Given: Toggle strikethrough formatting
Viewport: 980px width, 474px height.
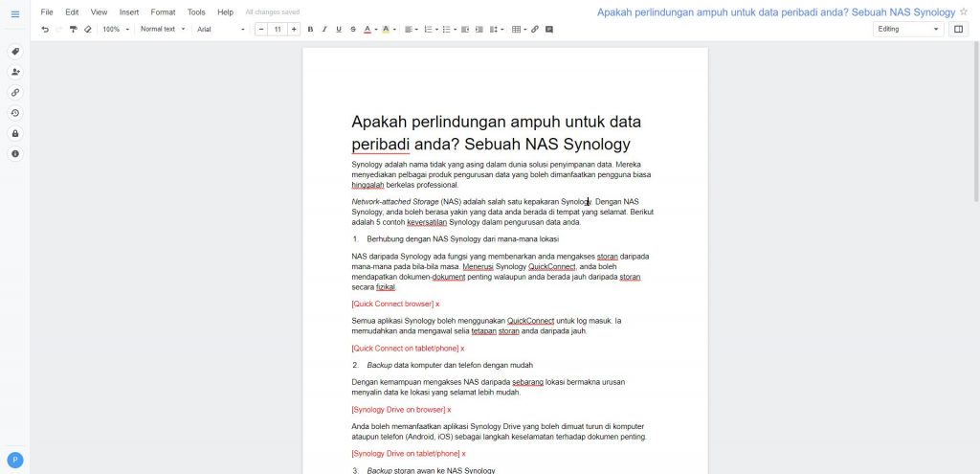Looking at the screenshot, I should 353,29.
